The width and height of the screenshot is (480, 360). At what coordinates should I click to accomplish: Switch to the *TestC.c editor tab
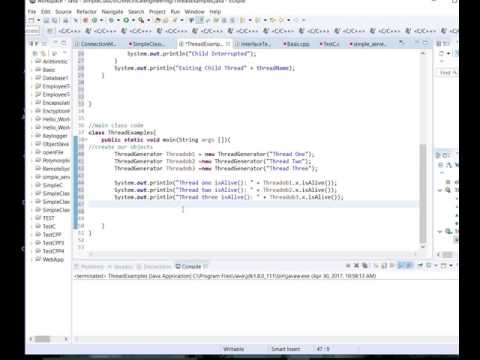tap(329, 44)
